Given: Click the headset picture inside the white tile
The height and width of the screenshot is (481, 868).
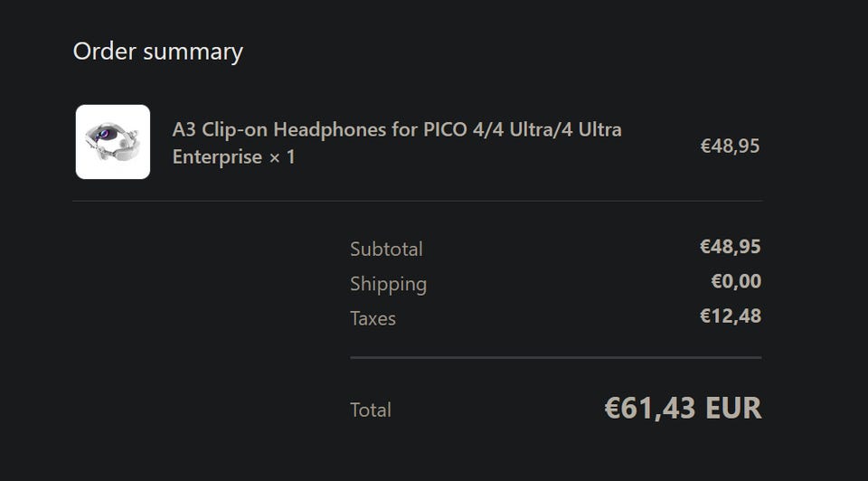Looking at the screenshot, I should [112, 142].
